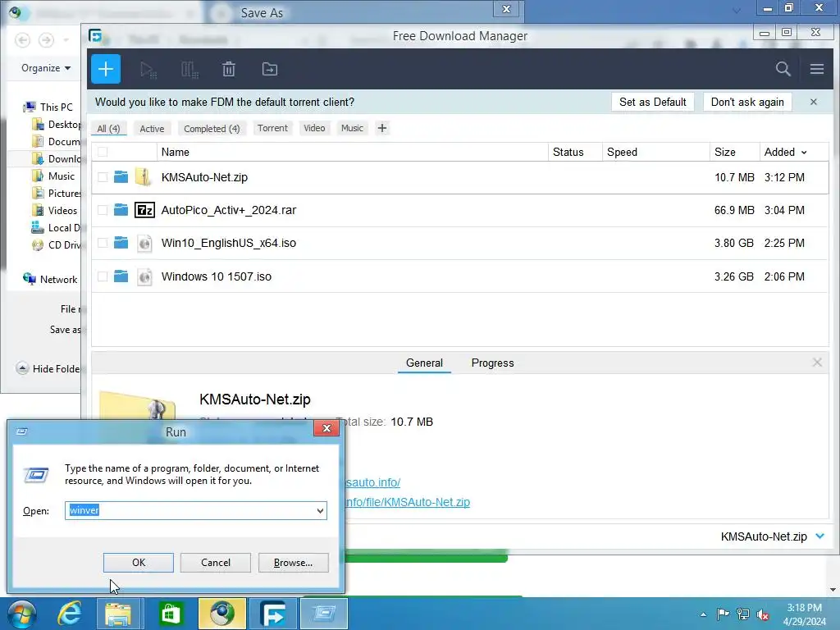Image resolution: width=840 pixels, height=630 pixels.
Task: Expand the KMSAuto-Net.zip bottom bar chevron
Action: point(819,536)
